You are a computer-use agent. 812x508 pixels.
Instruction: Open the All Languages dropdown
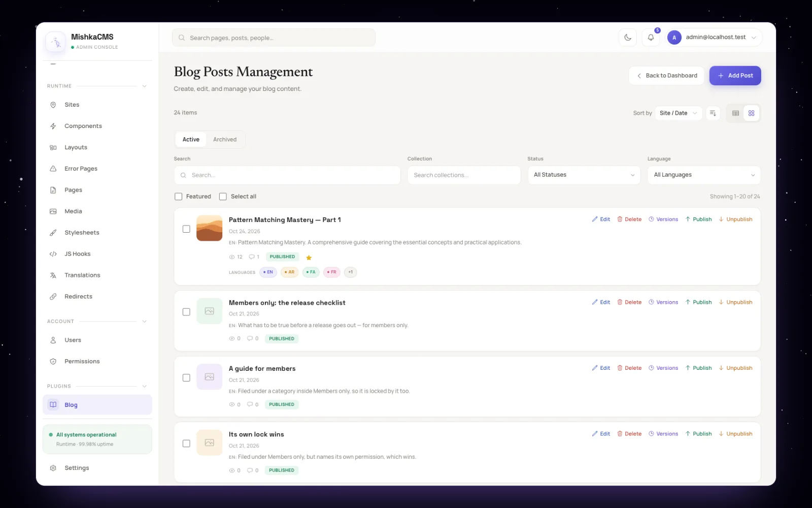[704, 175]
